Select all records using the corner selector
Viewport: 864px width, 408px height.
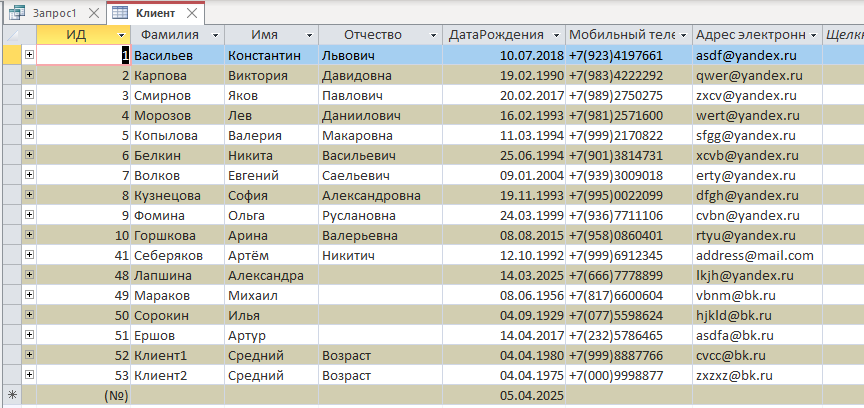click(11, 35)
